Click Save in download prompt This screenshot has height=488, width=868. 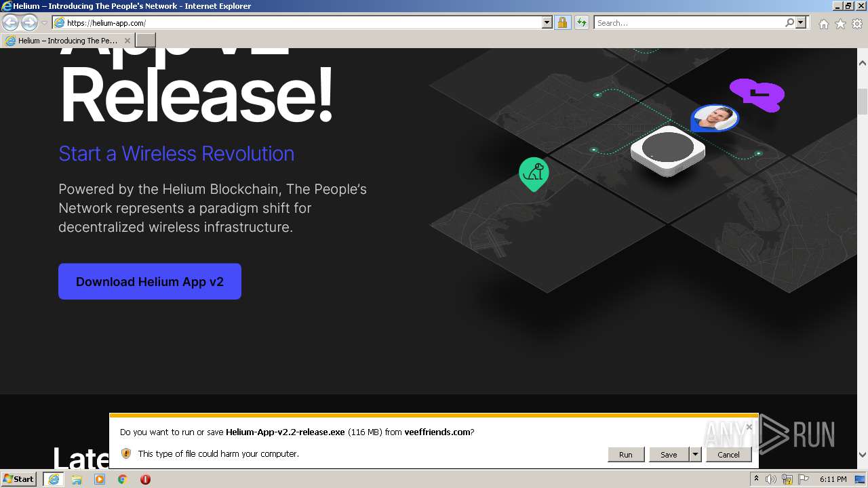669,454
